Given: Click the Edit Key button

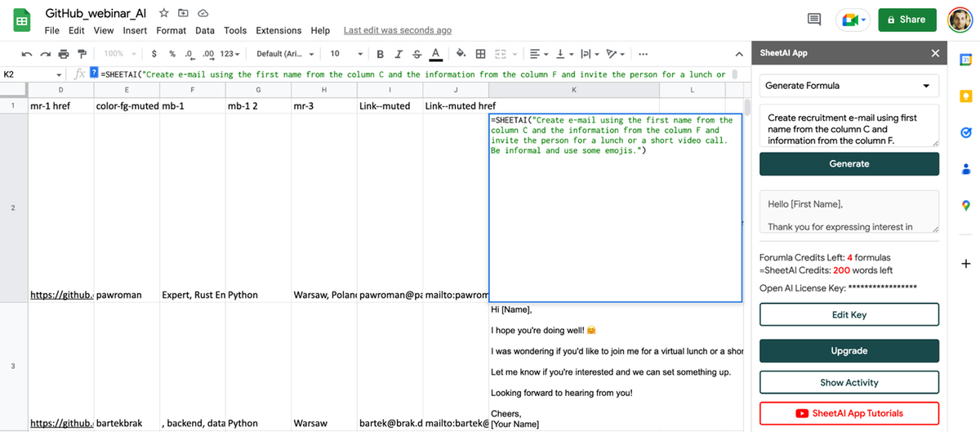Looking at the screenshot, I should (x=849, y=314).
